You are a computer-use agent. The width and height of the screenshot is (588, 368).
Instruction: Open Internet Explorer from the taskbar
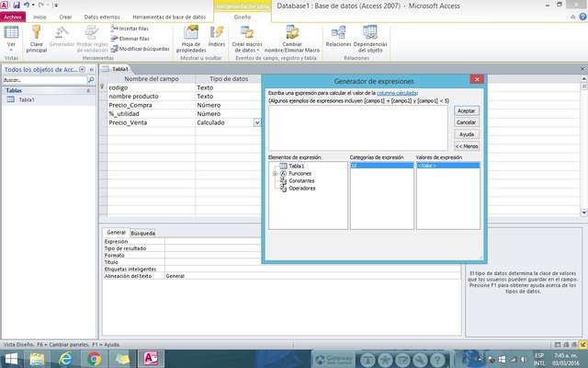[65, 360]
